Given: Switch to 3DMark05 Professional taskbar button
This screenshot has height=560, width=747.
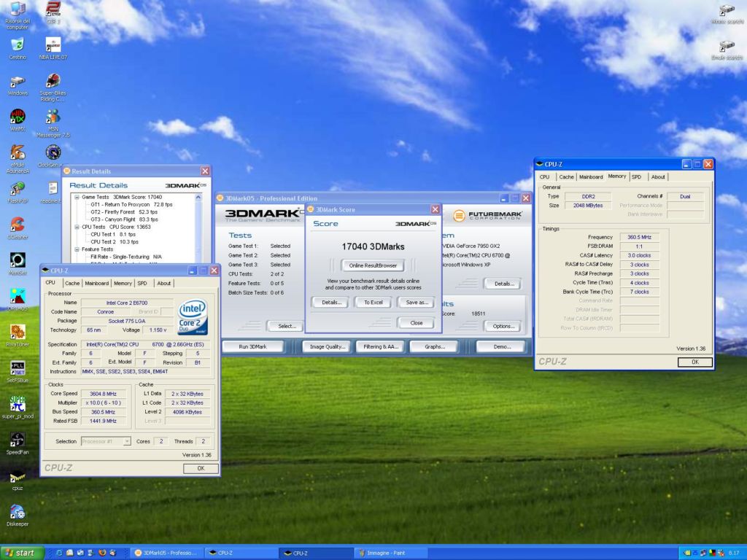Looking at the screenshot, I should click(x=166, y=553).
